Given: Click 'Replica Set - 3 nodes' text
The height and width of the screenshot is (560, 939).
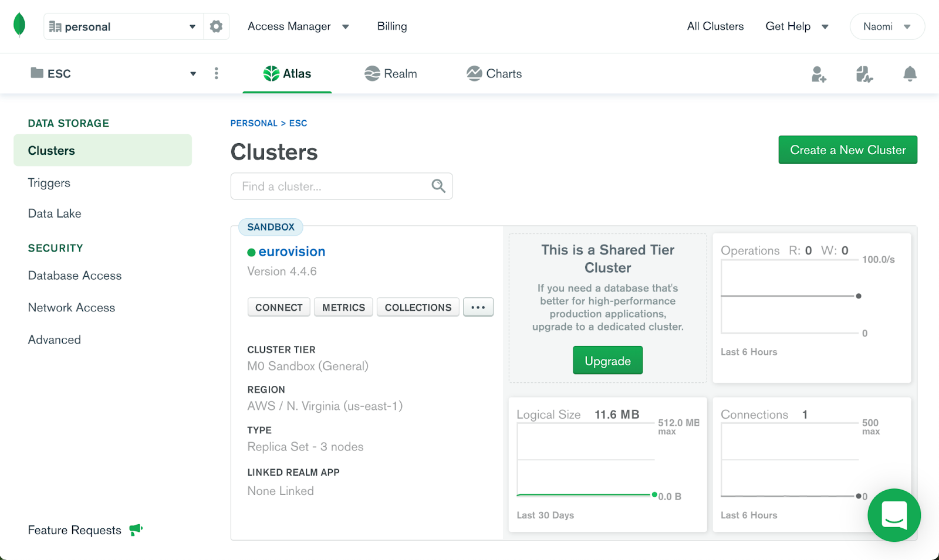Looking at the screenshot, I should pyautogui.click(x=305, y=447).
